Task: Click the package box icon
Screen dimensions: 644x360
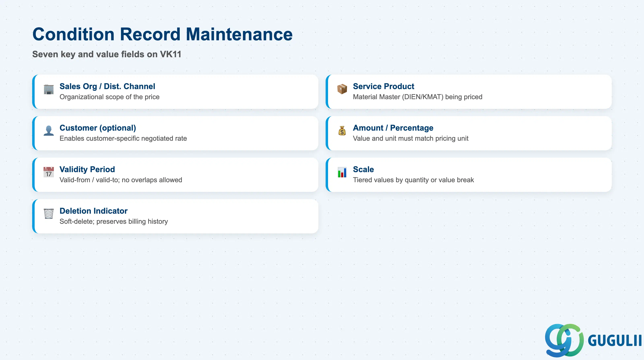Action: pos(342,89)
